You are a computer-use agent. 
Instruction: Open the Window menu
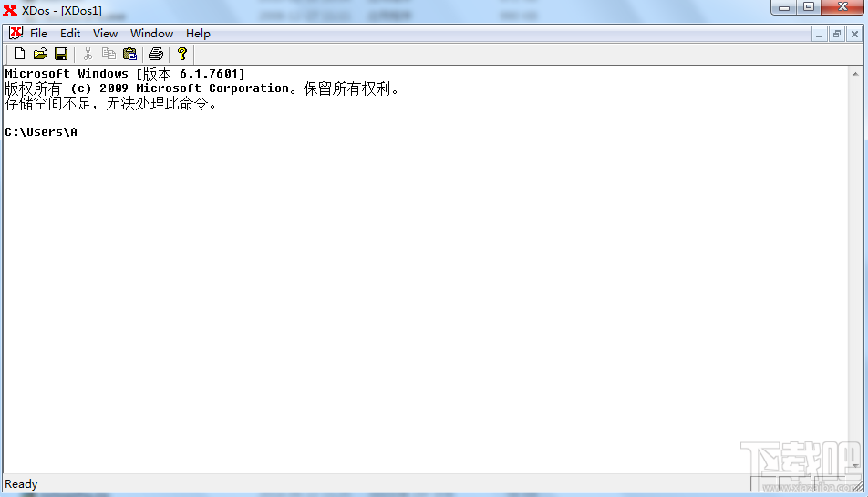(151, 33)
